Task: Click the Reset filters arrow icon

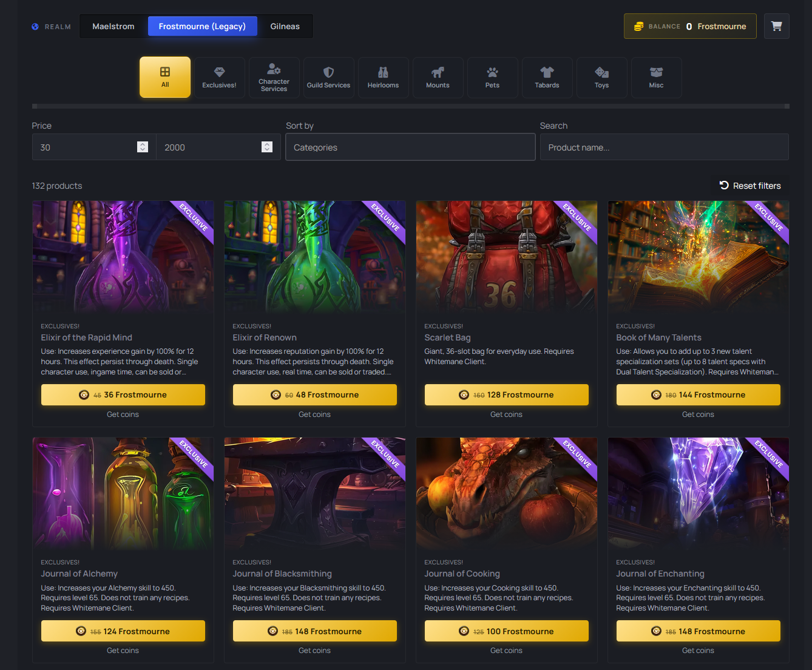Action: (x=724, y=185)
